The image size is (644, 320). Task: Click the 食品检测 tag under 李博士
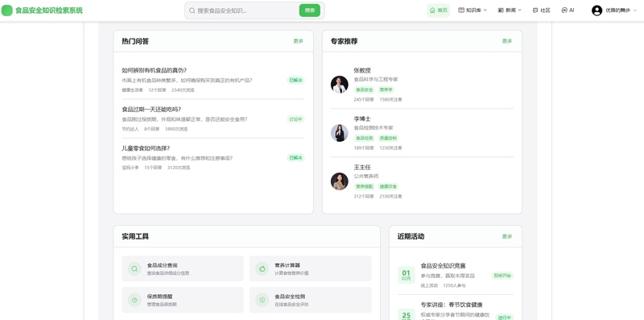(x=365, y=138)
